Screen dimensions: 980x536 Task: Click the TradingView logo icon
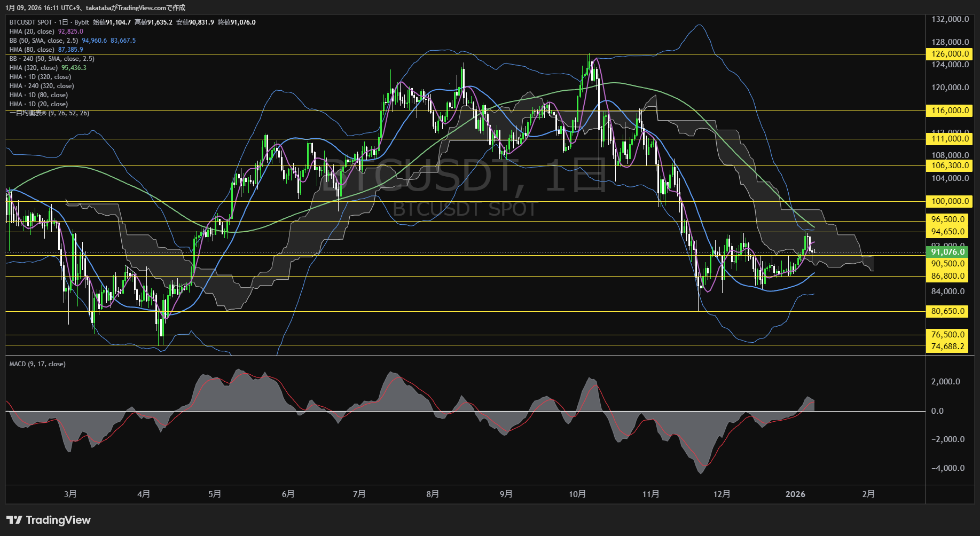(x=14, y=520)
